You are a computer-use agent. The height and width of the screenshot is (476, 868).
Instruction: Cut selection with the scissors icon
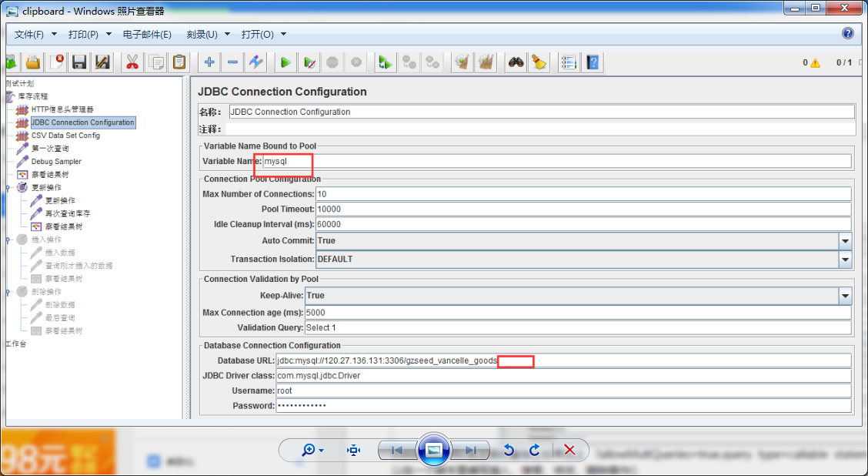[x=132, y=62]
